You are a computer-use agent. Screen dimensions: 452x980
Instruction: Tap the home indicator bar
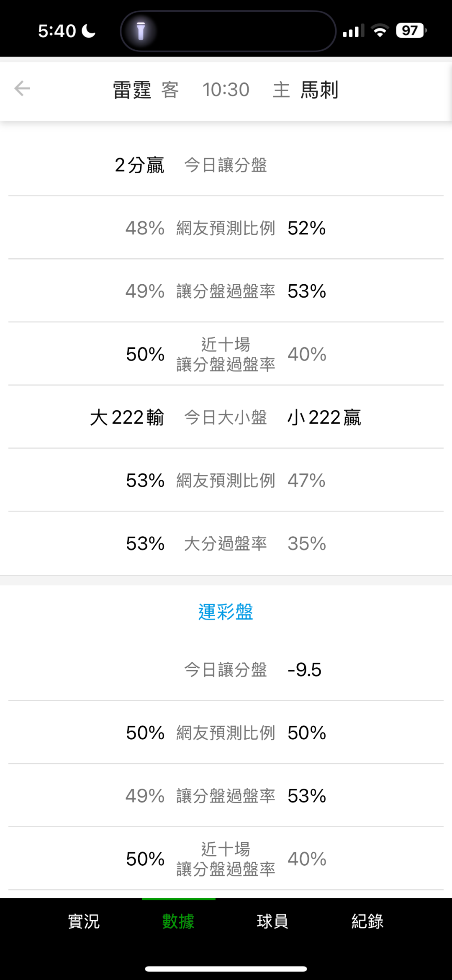226,969
